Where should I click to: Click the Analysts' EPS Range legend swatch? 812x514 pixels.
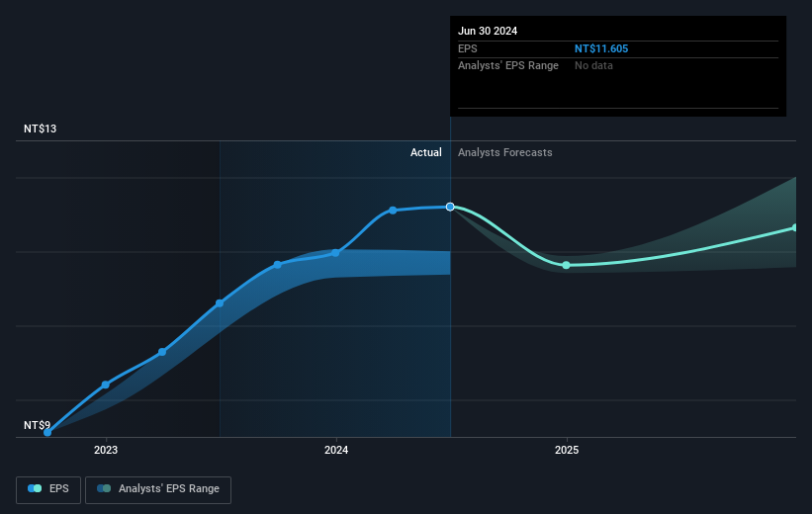(x=104, y=488)
